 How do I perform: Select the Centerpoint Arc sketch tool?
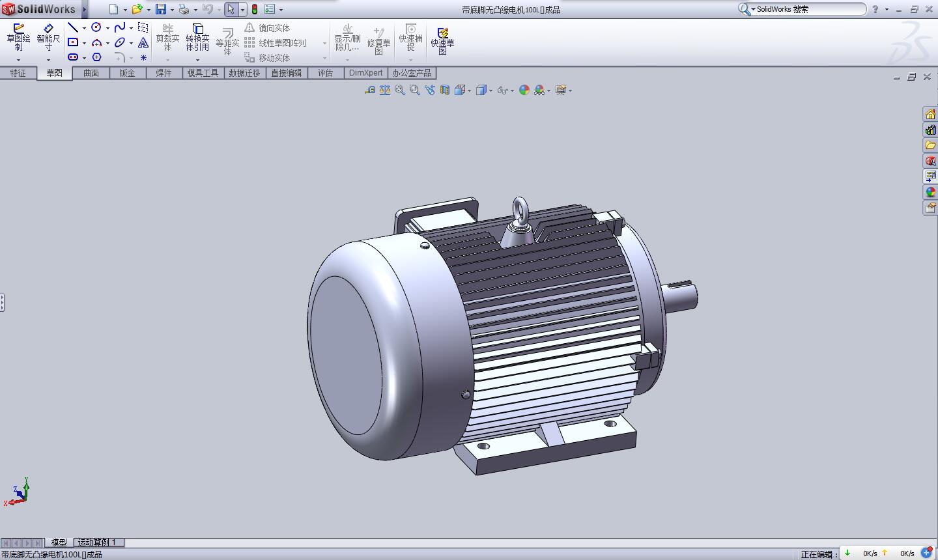96,42
